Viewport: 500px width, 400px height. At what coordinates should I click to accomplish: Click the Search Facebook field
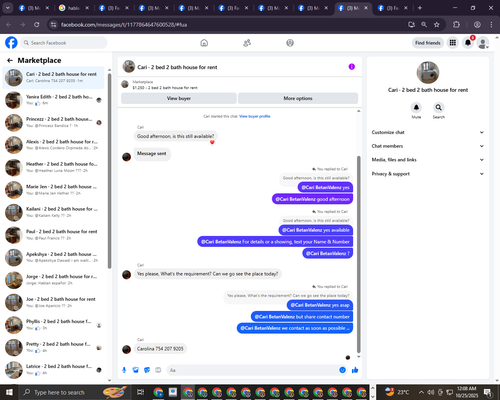64,43
